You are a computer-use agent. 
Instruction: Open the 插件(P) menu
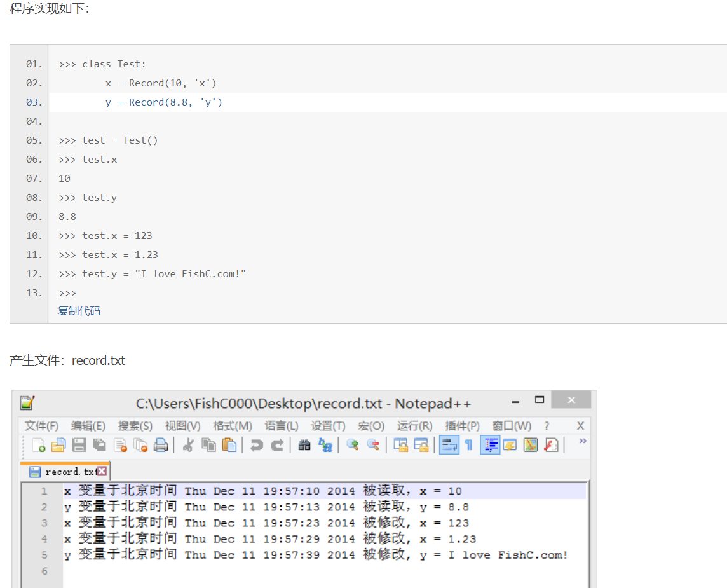[x=462, y=426]
